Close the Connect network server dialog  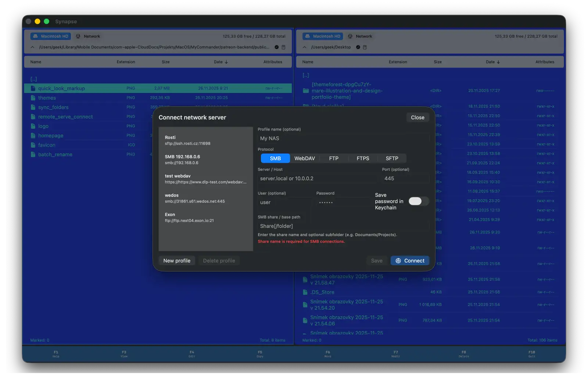(x=417, y=118)
